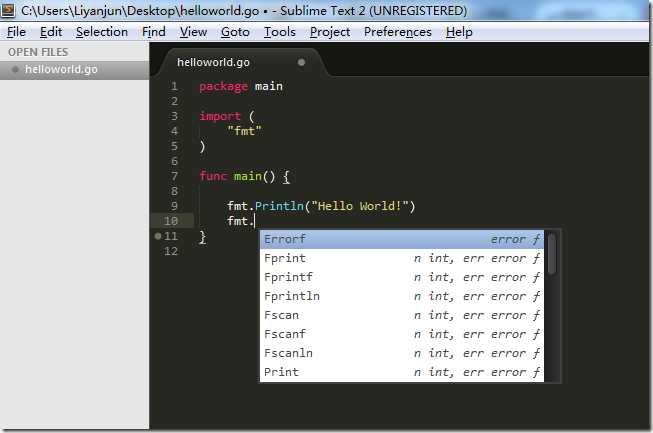
Task: Click line number 7 in the gutter
Action: pos(174,176)
